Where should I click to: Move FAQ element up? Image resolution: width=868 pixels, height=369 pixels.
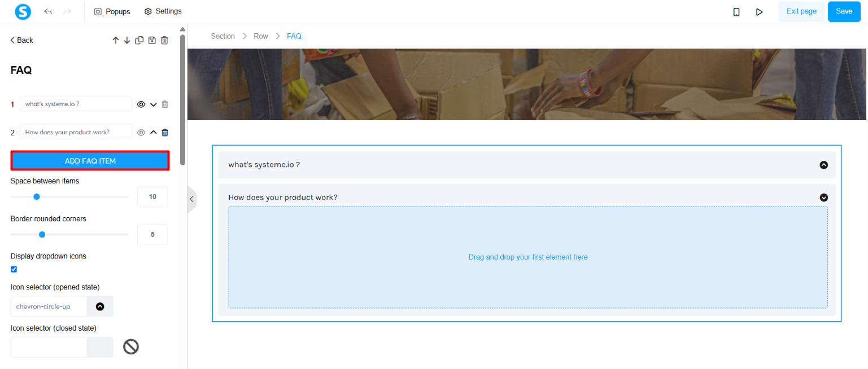[x=116, y=40]
